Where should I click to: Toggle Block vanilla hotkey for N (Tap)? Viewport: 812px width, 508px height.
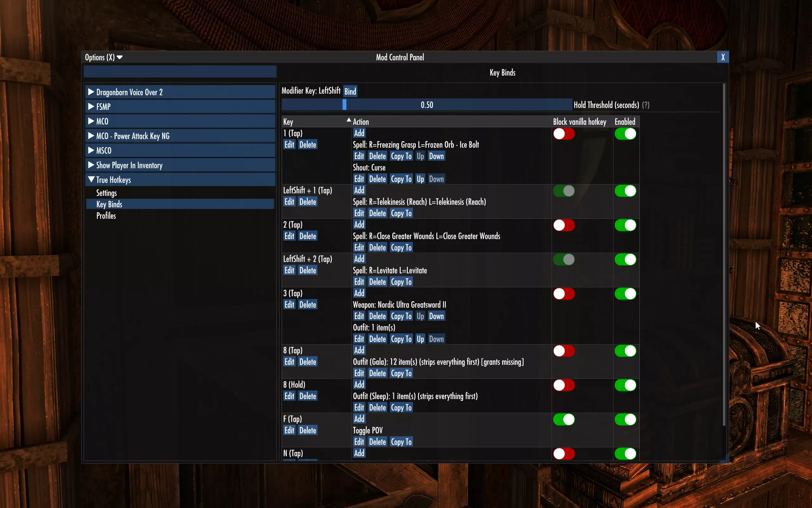click(564, 454)
